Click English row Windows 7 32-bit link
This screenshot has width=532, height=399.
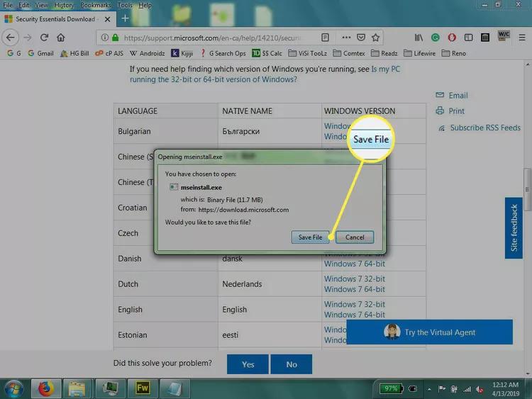(x=355, y=304)
